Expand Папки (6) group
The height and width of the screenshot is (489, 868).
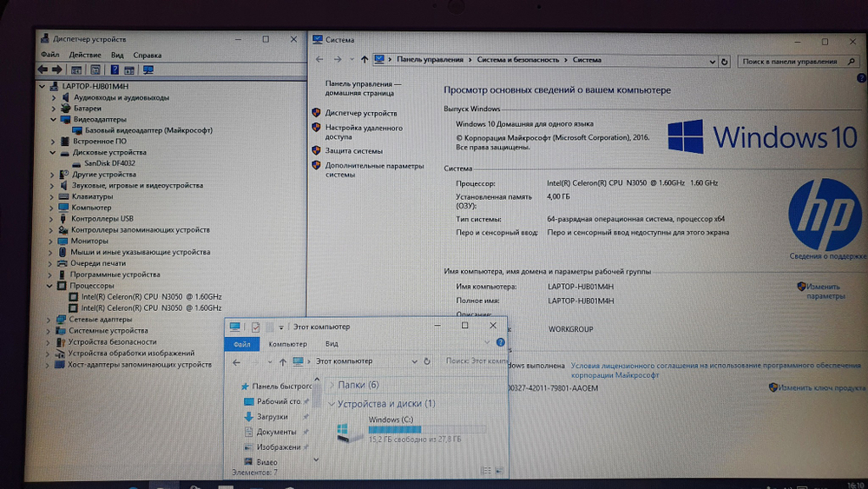point(331,385)
